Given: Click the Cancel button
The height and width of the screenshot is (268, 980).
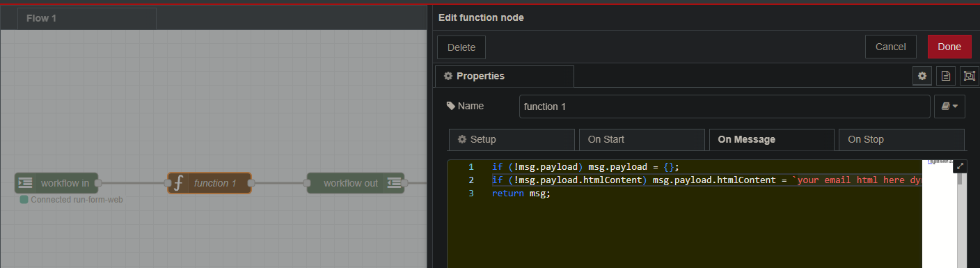Looking at the screenshot, I should 890,47.
